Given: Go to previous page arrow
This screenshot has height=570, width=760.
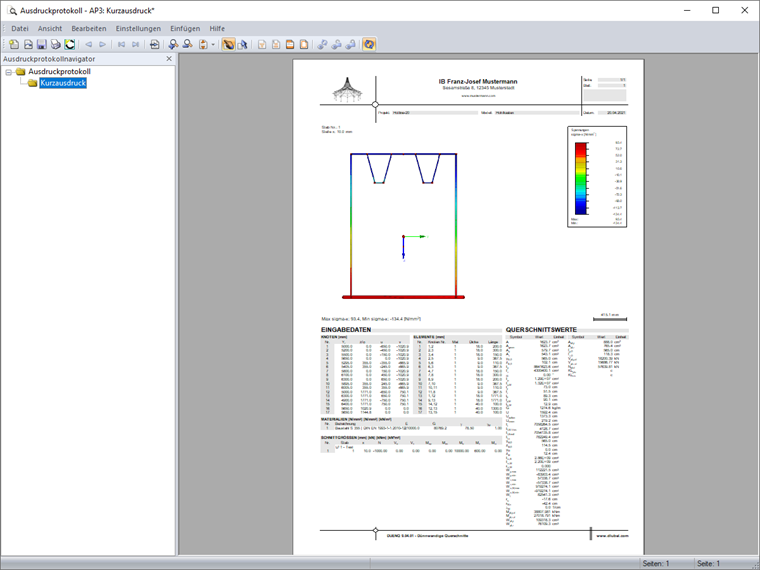Looking at the screenshot, I should click(x=89, y=45).
